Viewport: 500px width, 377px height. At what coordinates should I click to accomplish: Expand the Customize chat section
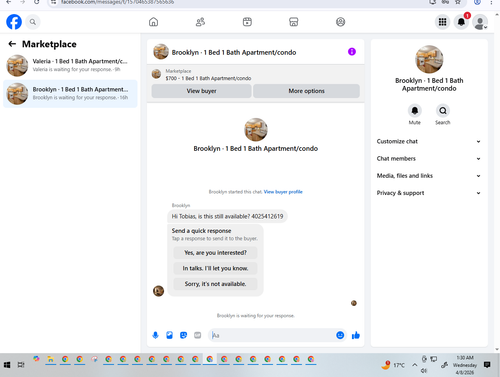tap(429, 141)
